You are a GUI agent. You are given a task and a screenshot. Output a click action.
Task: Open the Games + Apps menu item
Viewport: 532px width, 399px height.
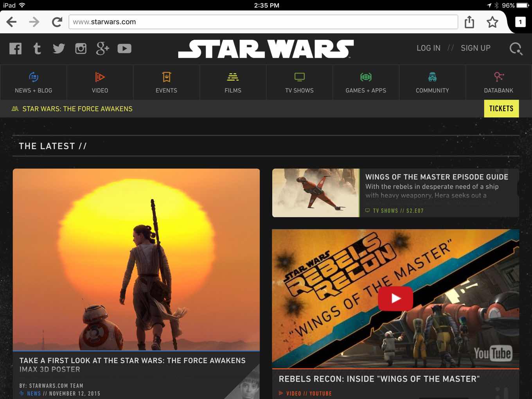pos(366,83)
